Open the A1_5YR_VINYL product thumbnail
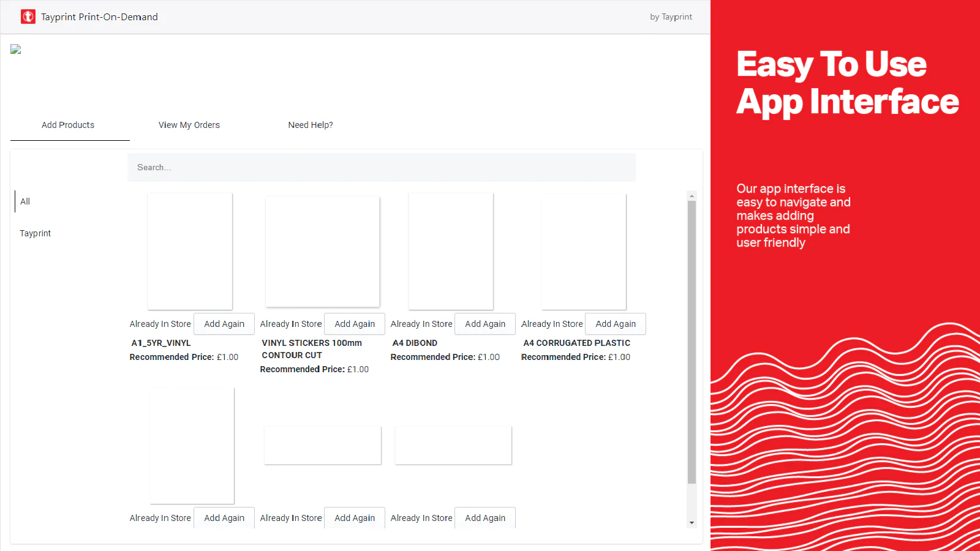980x551 pixels. pos(190,251)
